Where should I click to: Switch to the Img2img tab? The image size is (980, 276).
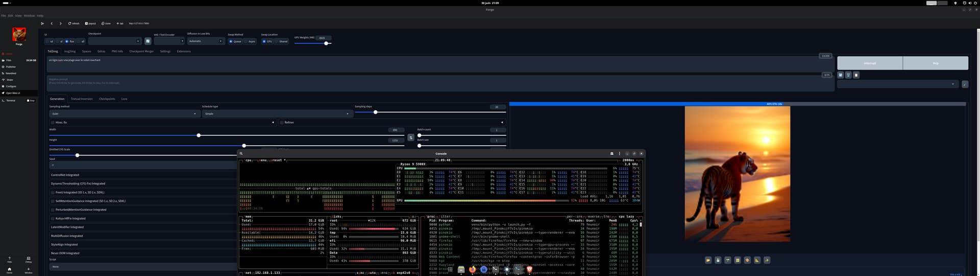click(70, 51)
